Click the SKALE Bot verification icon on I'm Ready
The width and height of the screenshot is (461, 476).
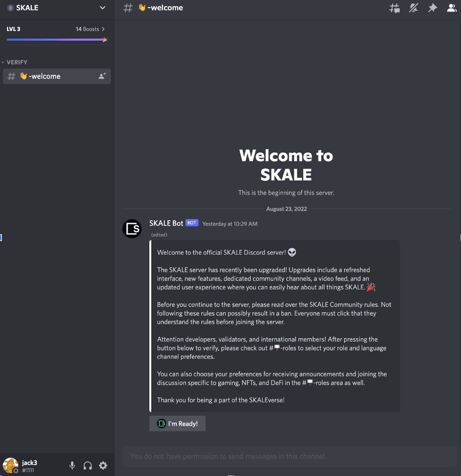[x=161, y=423]
